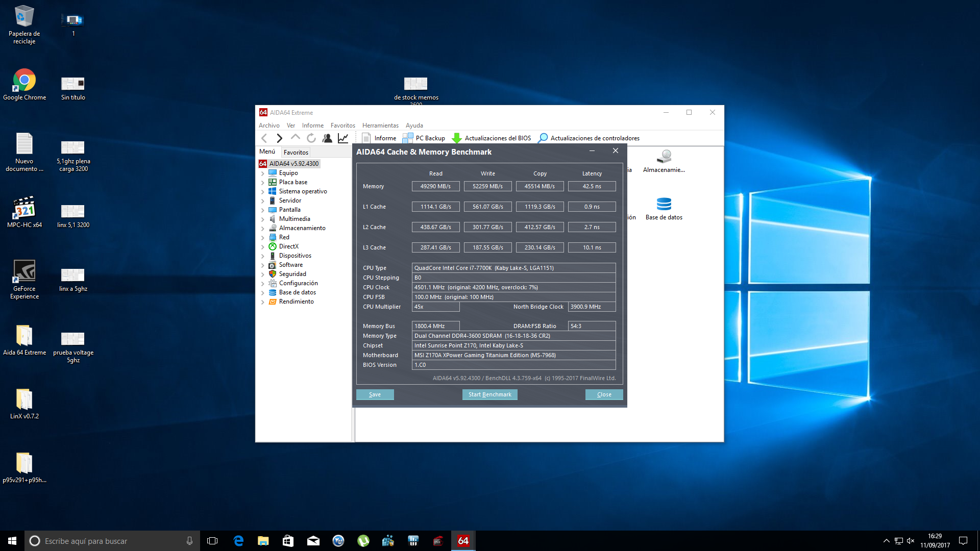Viewport: 980px width, 551px height.
Task: Click the Back arrow in AIDA64 toolbar
Action: pos(264,138)
